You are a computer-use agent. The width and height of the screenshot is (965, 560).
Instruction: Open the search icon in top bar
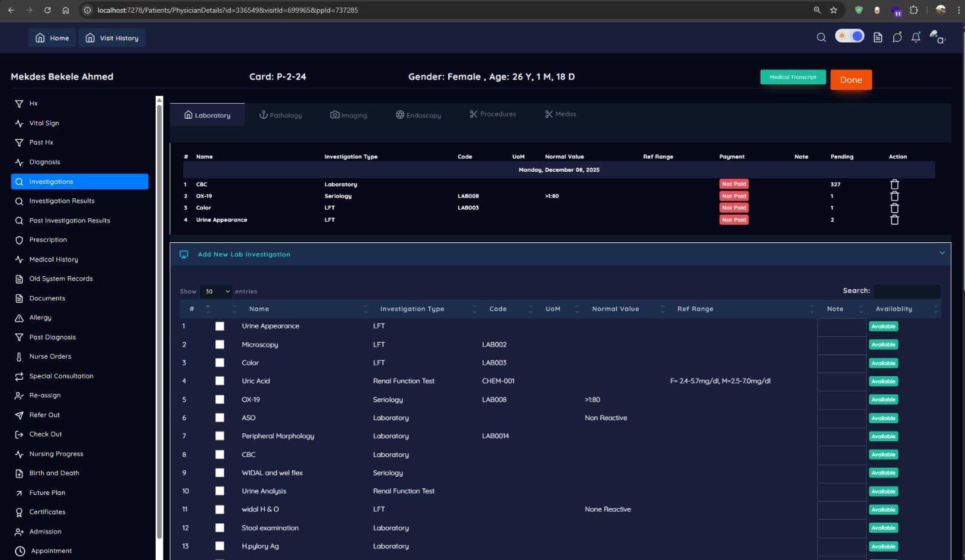tap(821, 37)
